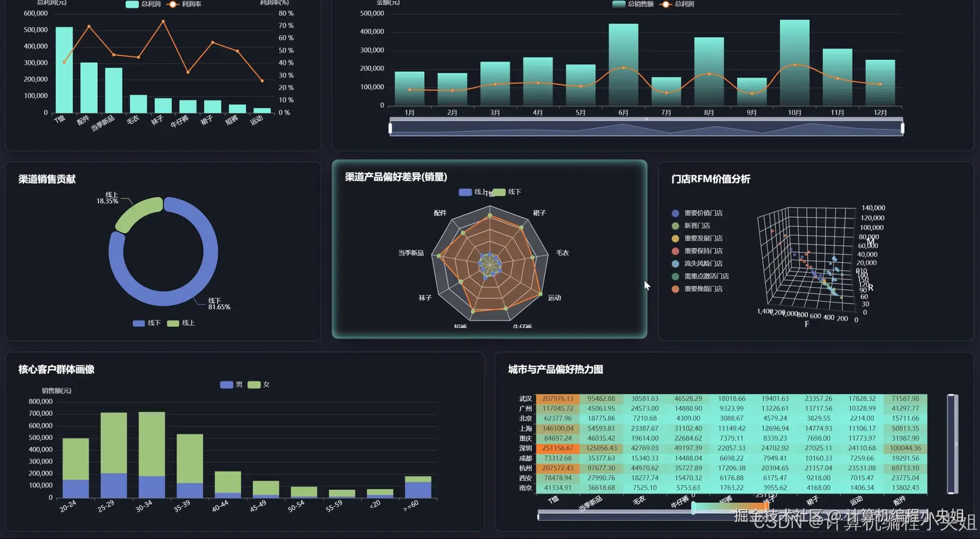Toggle 线下 legend in radar chart
This screenshot has height=539, width=980.
(x=506, y=192)
